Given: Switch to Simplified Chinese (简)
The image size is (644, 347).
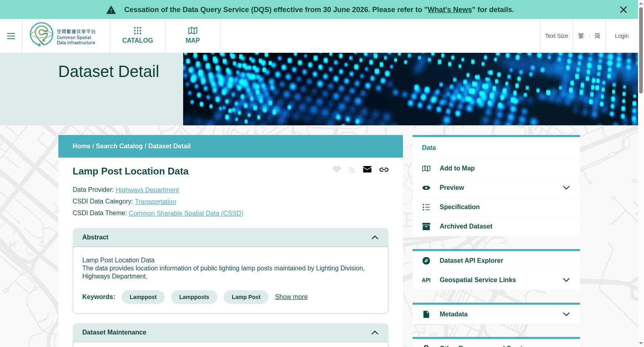Looking at the screenshot, I should pyautogui.click(x=597, y=36).
